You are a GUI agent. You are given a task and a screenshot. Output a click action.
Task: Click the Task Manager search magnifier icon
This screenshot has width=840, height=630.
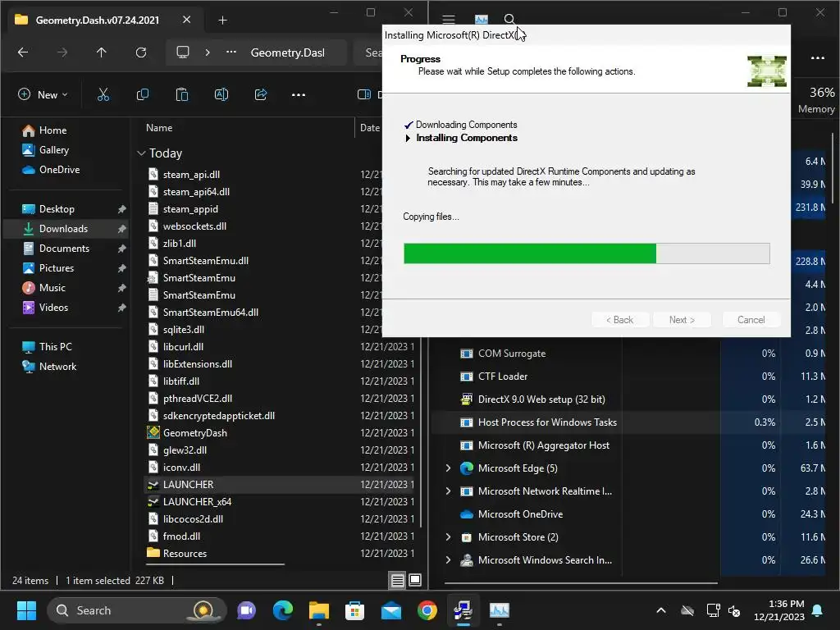pyautogui.click(x=509, y=20)
